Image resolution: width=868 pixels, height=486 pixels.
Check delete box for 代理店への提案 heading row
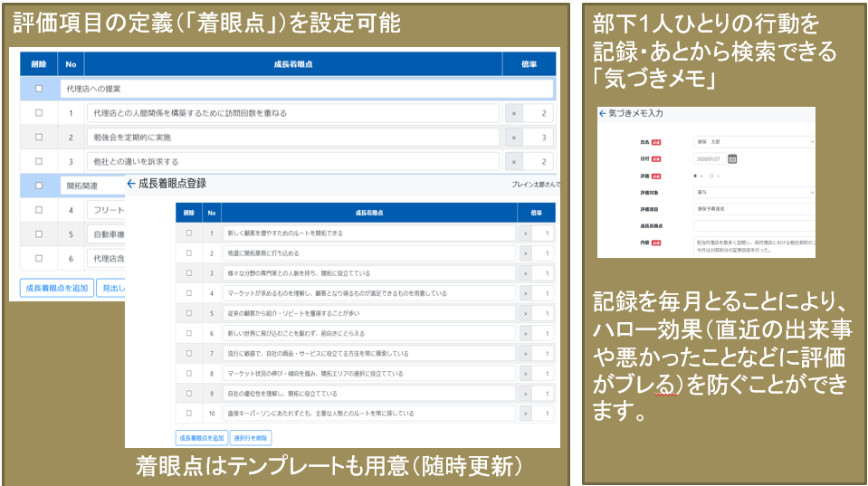tap(38, 89)
